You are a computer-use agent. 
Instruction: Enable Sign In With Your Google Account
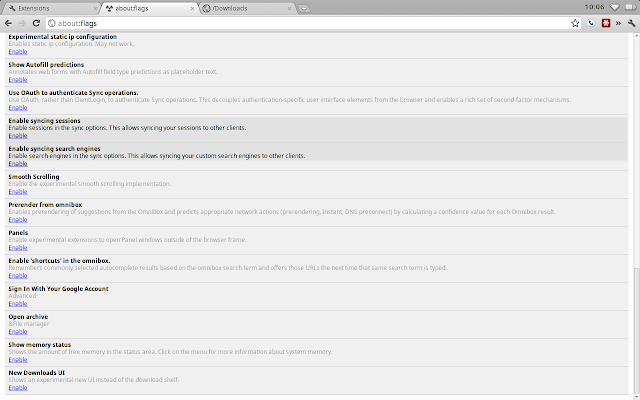[18, 304]
